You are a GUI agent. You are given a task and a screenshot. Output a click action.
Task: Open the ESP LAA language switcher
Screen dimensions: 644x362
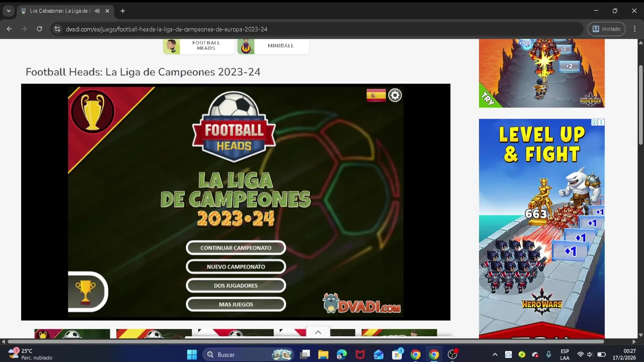pyautogui.click(x=565, y=354)
